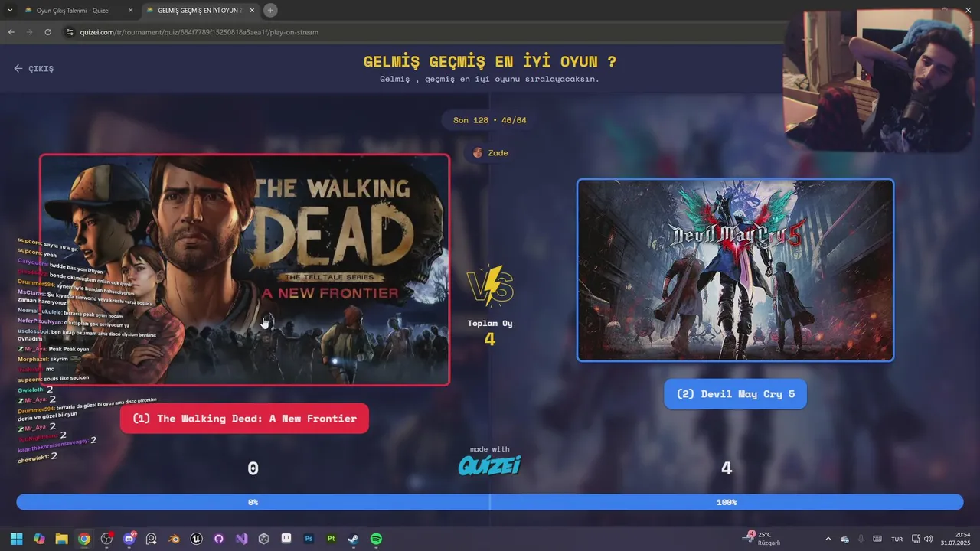This screenshot has height=551, width=980.
Task: Click the Son 128 • 46/64 round indicator
Action: pos(490,120)
